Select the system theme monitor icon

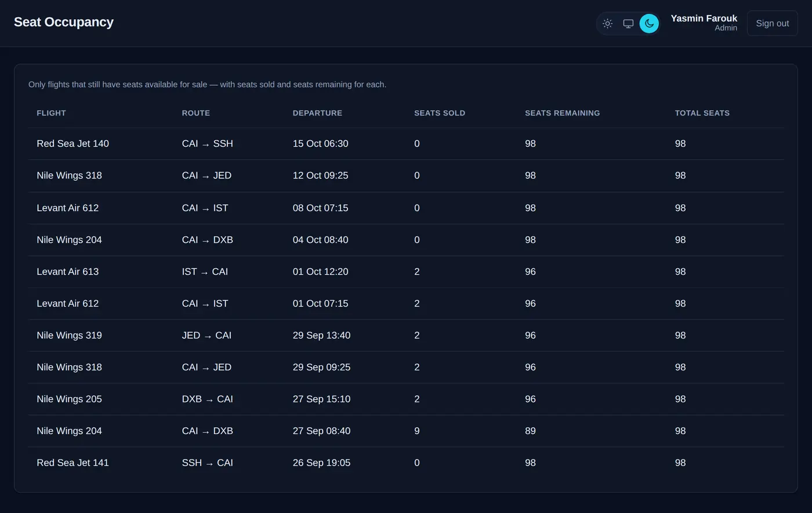(628, 24)
